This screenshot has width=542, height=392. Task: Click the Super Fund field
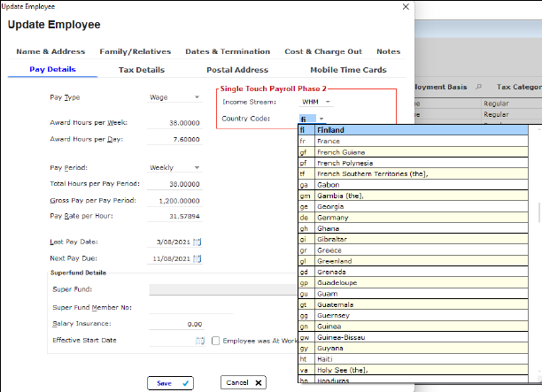click(x=223, y=289)
